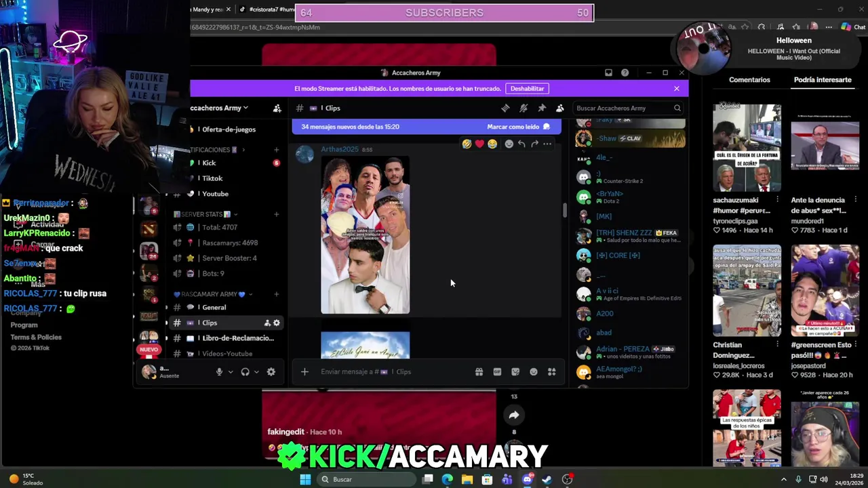Click the chat message scrollbar thumb

click(564, 210)
